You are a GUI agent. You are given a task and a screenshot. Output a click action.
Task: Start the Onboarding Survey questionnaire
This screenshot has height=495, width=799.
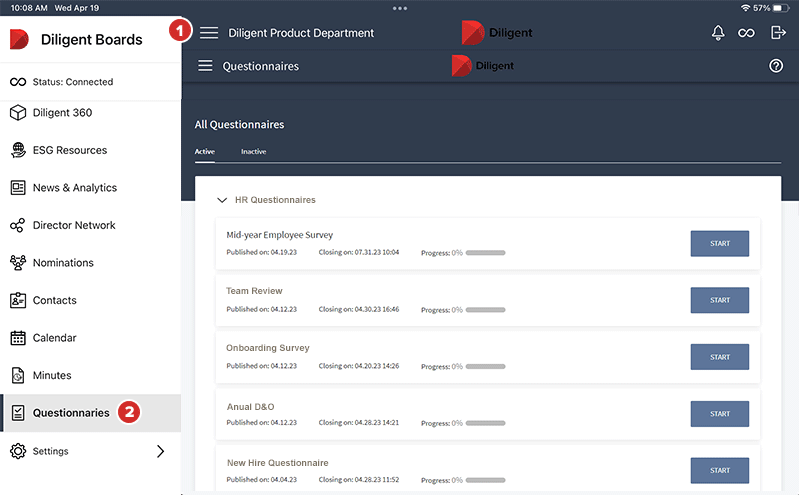719,357
